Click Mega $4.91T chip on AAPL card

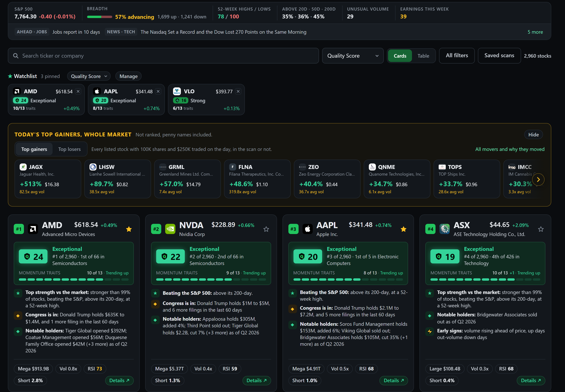306,369
